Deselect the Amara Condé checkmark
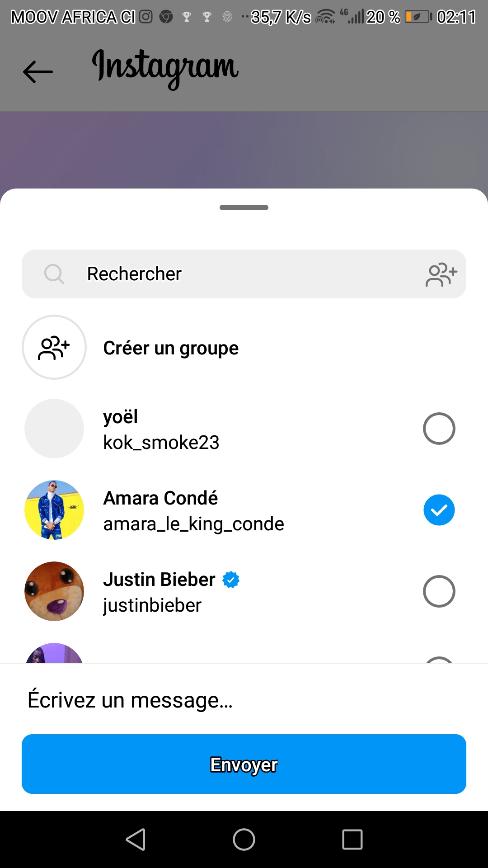 [x=439, y=510]
